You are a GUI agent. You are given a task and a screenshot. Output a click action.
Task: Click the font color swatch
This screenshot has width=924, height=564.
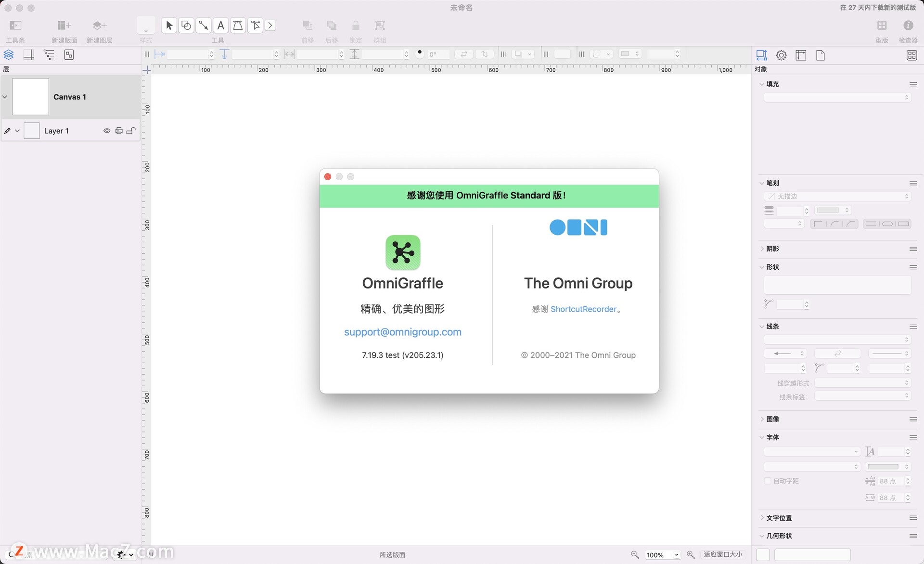tap(888, 467)
